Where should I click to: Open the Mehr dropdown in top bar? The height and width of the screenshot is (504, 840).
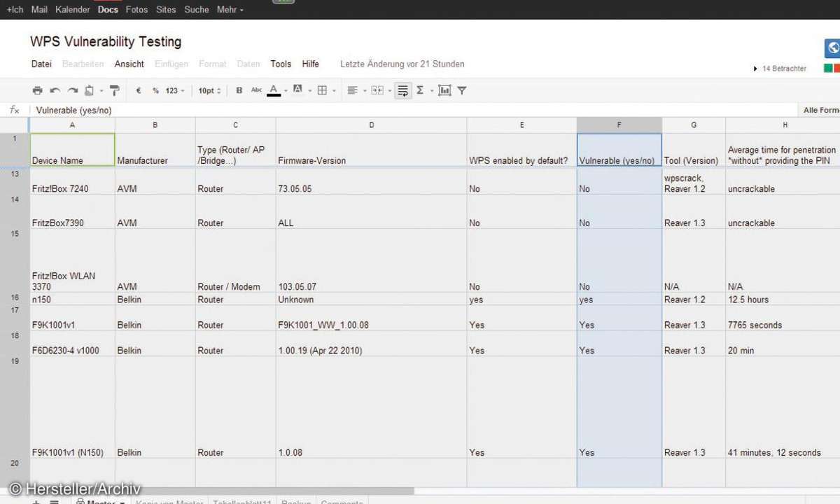[x=230, y=10]
